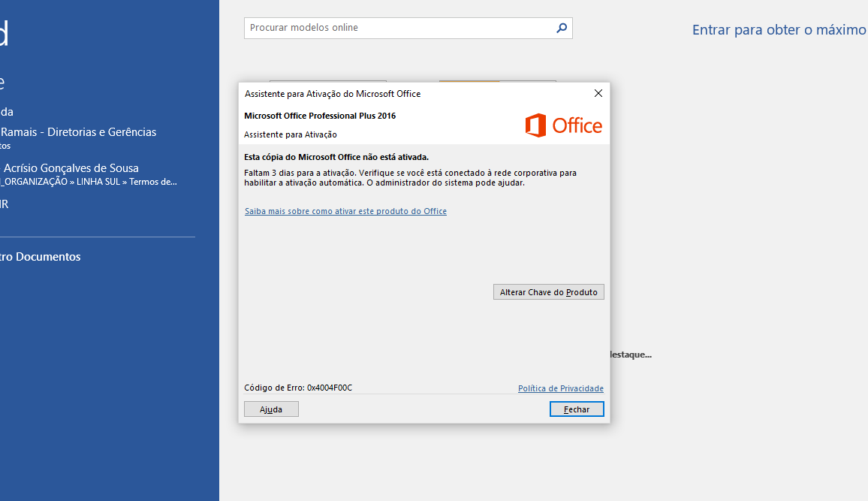Select the error code text 0x4004F00C
Screen dimensions: 868x501
coord(330,388)
